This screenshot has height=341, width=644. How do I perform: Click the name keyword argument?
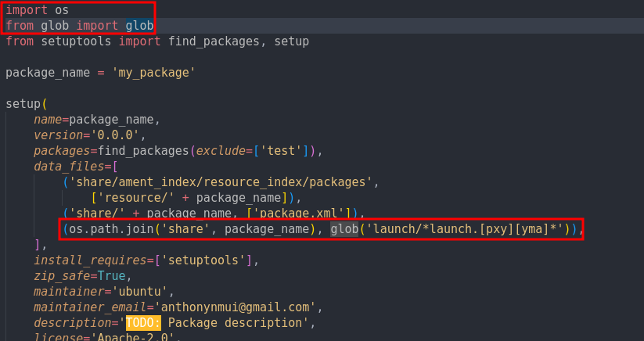[x=48, y=120]
